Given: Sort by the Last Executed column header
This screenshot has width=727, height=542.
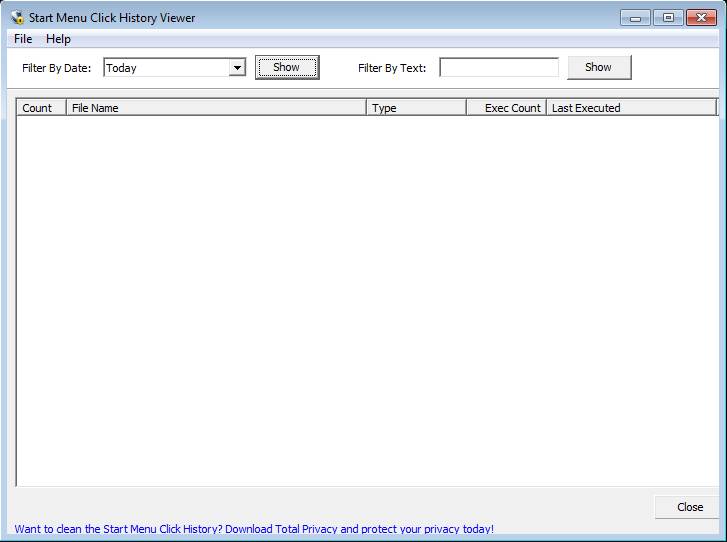Looking at the screenshot, I should click(631, 108).
